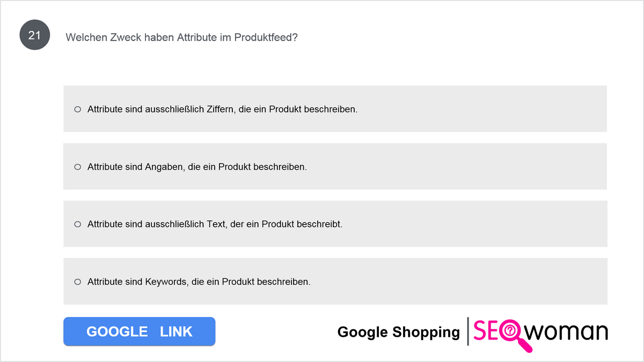Click the pink 'SE' letters of the logo

(x=486, y=331)
